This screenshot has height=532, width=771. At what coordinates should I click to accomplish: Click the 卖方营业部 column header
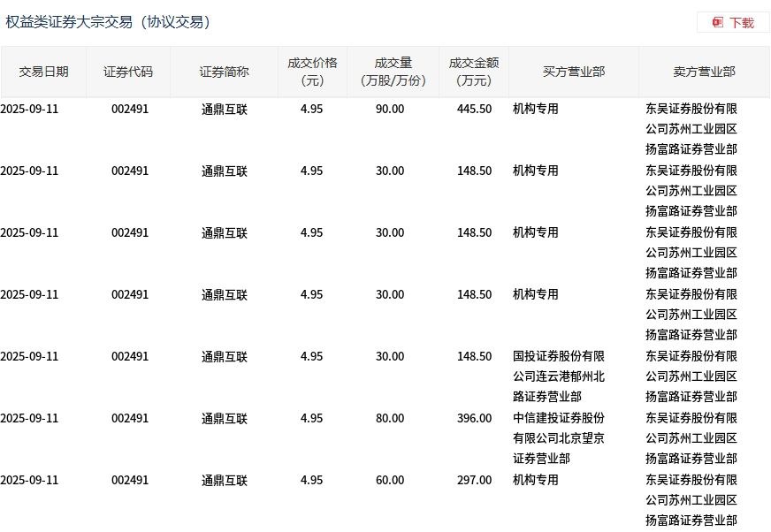coord(704,72)
